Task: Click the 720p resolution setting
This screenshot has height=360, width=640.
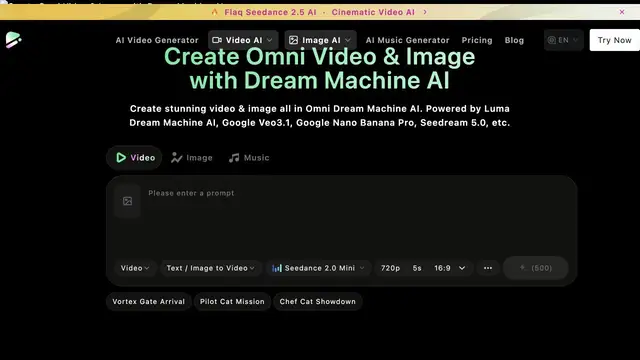Action: coord(390,268)
